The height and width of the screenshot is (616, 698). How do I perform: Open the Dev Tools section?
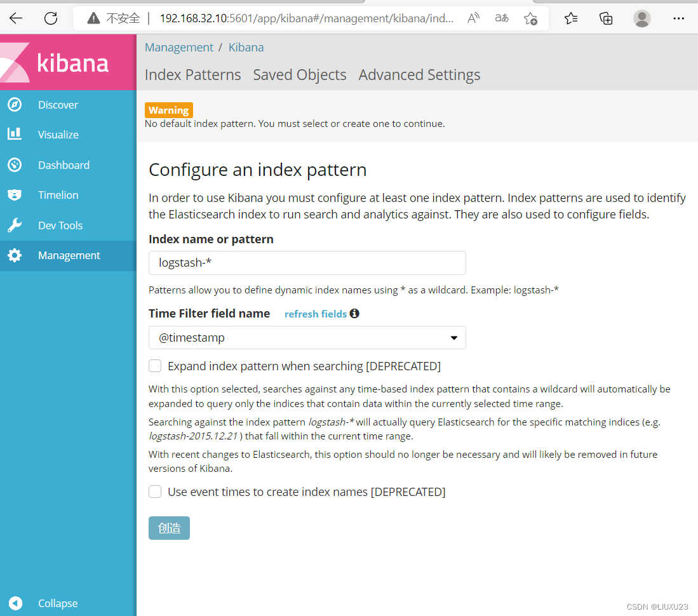[60, 225]
